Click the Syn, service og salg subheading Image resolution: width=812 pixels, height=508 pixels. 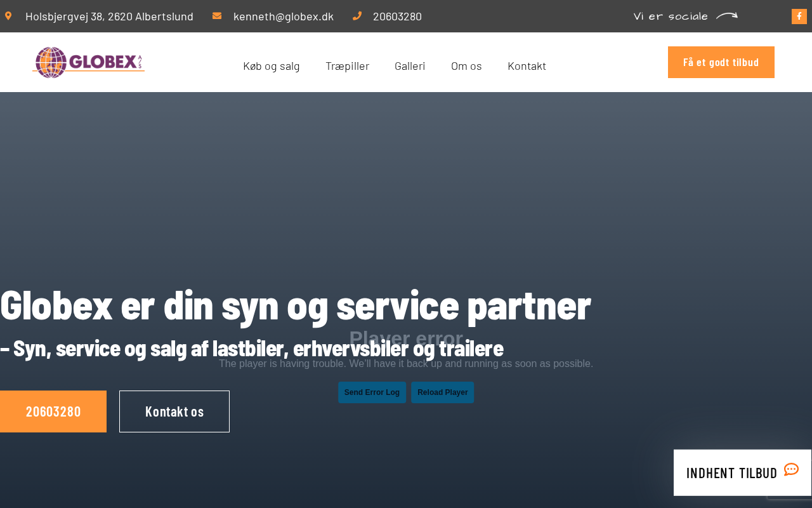[252, 349]
